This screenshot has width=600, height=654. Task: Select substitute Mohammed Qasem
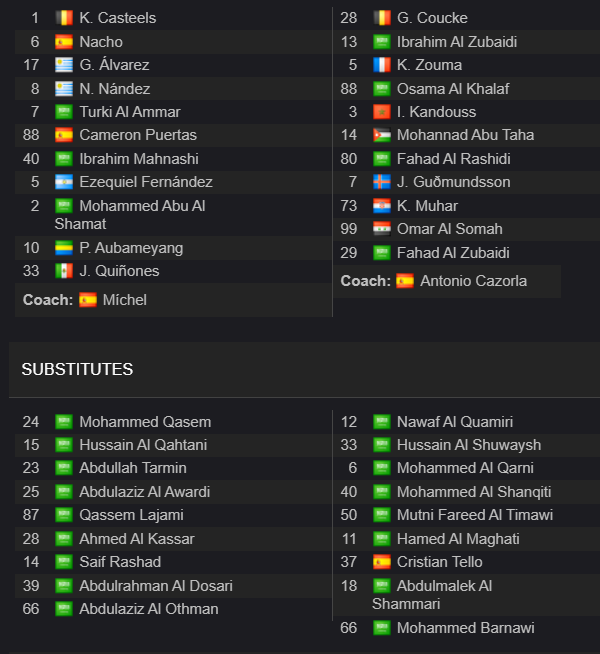click(145, 422)
